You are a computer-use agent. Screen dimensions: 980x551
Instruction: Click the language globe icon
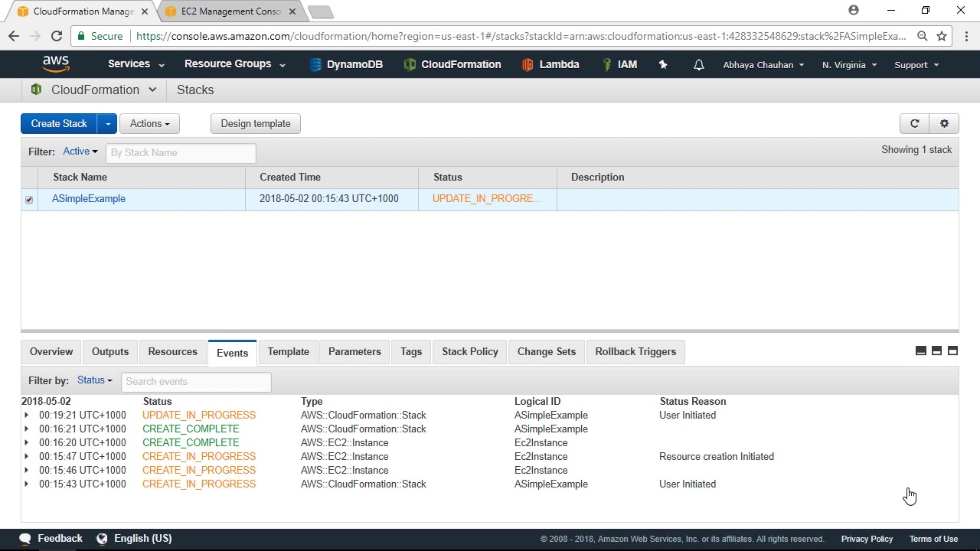pyautogui.click(x=102, y=539)
